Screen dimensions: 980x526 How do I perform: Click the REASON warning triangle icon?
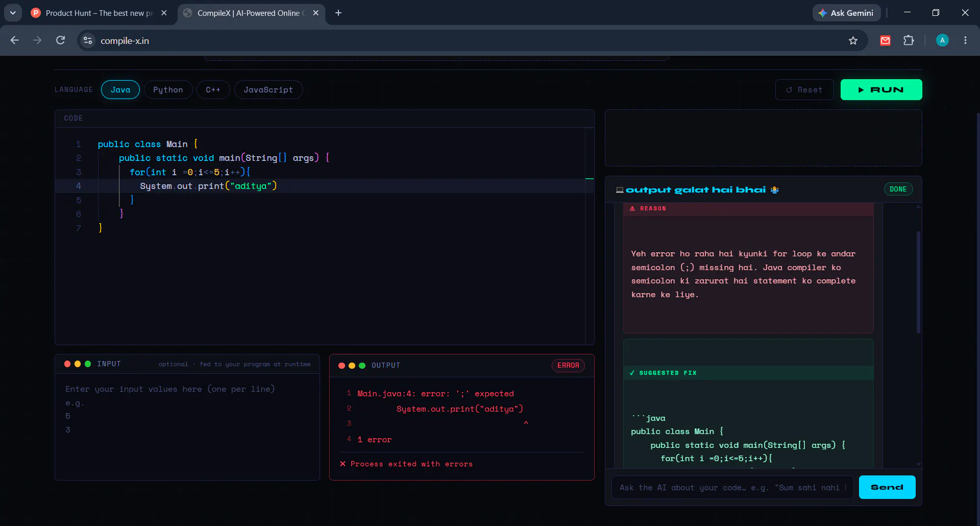632,209
